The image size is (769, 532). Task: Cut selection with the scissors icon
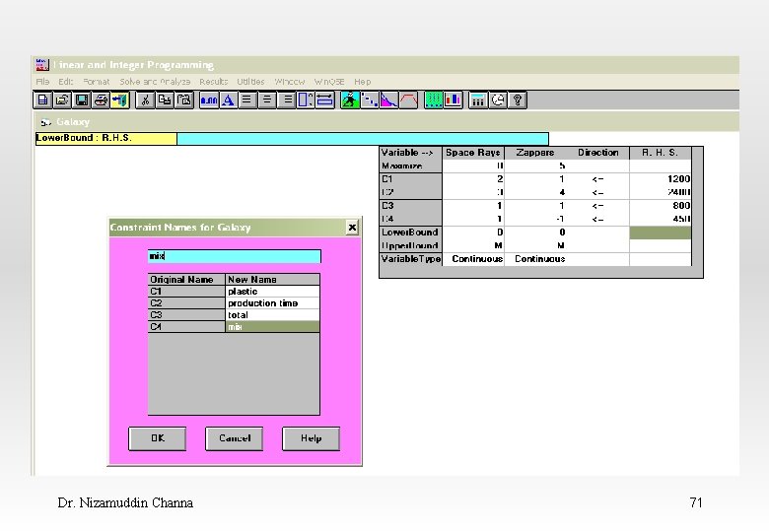145,100
